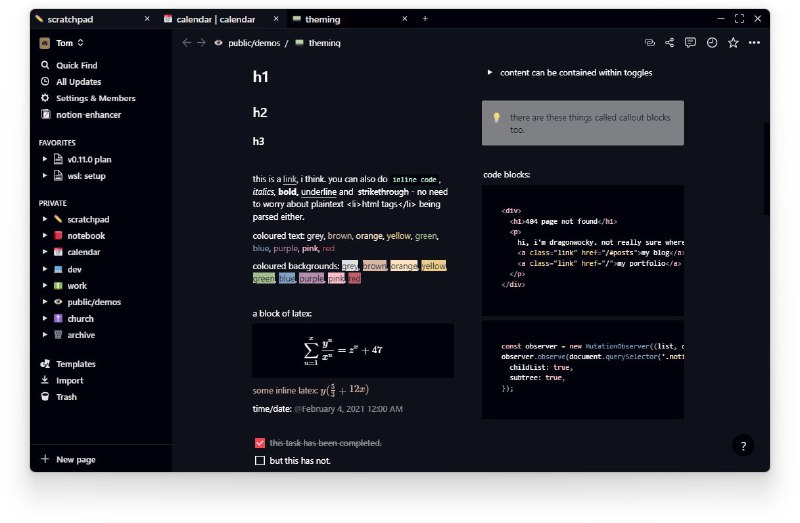Click the window fullscreen button
The width and height of the screenshot is (800, 523).
(x=739, y=18)
